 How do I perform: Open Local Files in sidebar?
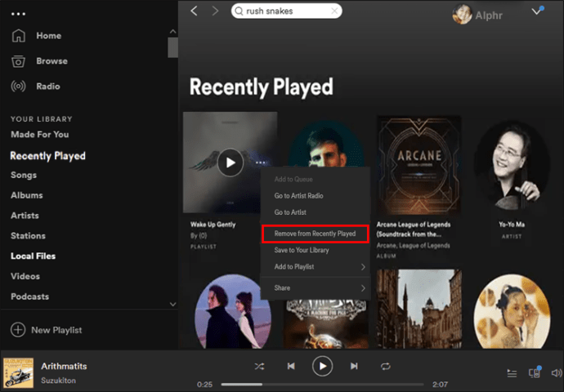point(33,256)
